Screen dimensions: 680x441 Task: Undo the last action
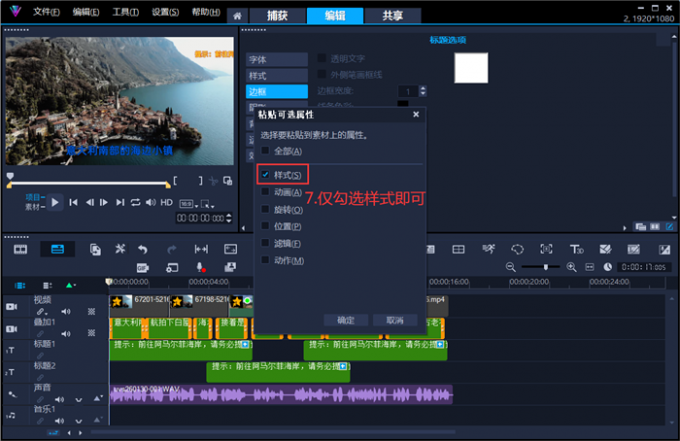click(143, 249)
